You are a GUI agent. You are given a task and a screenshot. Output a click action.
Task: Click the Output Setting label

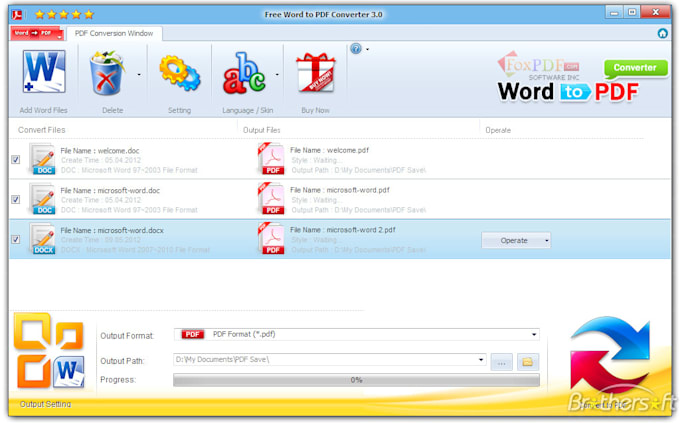click(45, 404)
